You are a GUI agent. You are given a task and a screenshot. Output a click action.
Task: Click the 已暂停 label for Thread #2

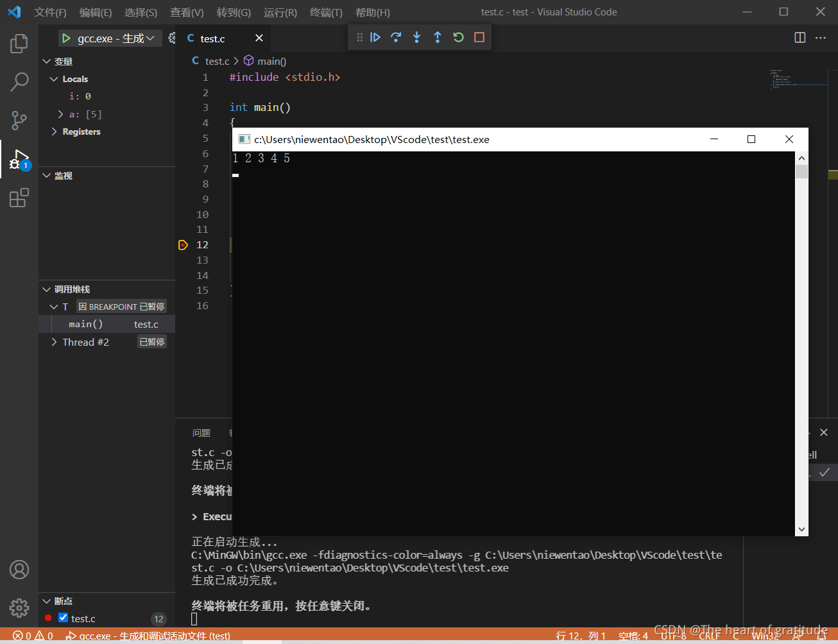[x=152, y=342]
